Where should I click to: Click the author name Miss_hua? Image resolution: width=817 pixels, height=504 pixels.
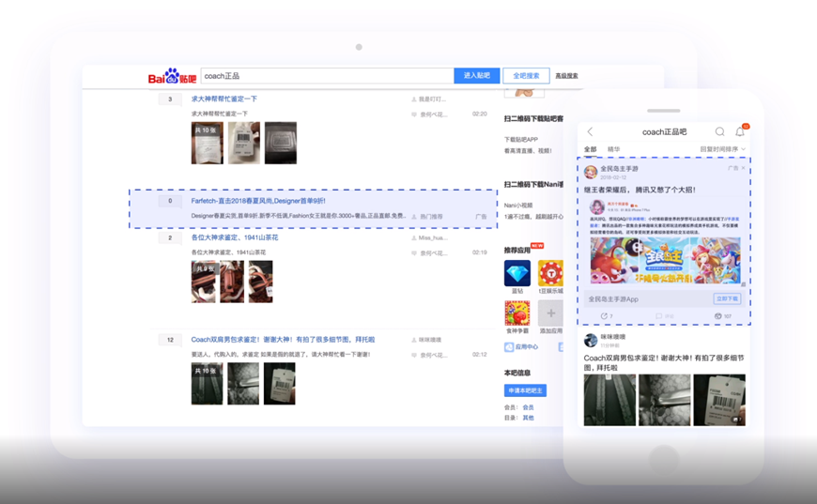pyautogui.click(x=433, y=238)
